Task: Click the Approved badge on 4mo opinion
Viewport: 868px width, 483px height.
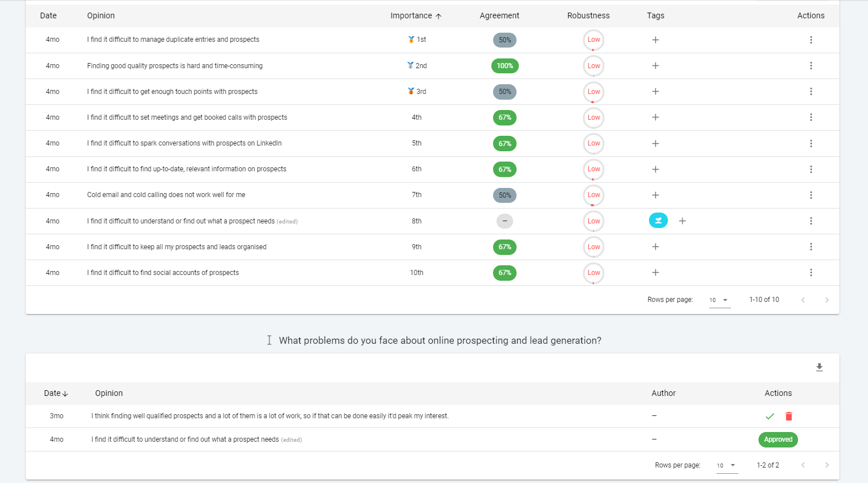Action: 778,439
